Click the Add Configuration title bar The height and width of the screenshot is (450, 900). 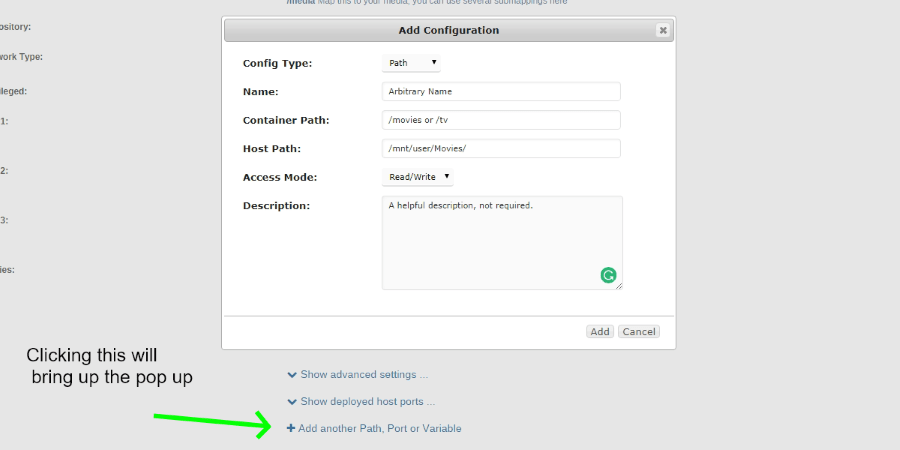coord(448,30)
